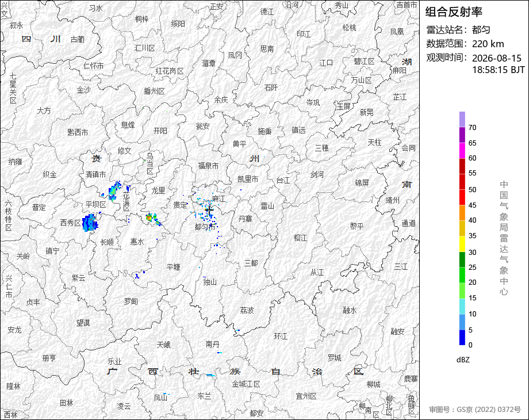Click the yellow 30 dBZ legend color
The image size is (529, 420).
tap(462, 244)
